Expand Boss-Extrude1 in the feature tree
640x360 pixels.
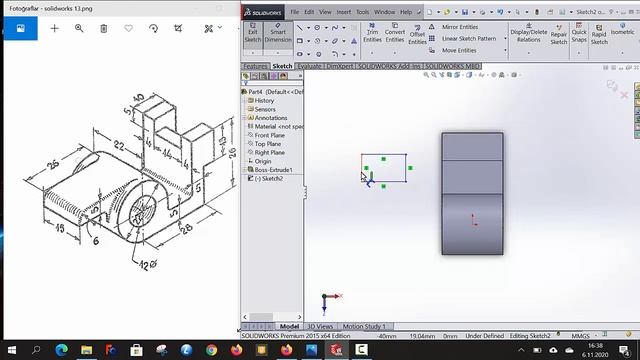coord(245,170)
